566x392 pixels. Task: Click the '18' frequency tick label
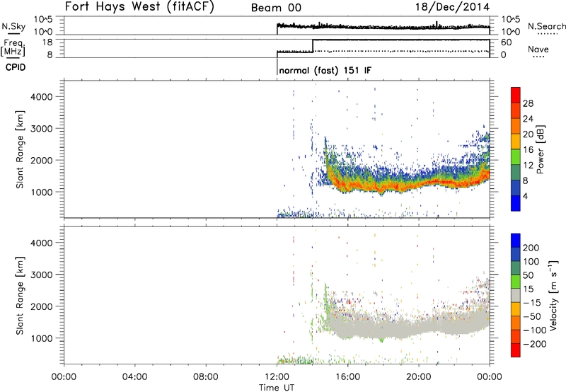[47, 42]
